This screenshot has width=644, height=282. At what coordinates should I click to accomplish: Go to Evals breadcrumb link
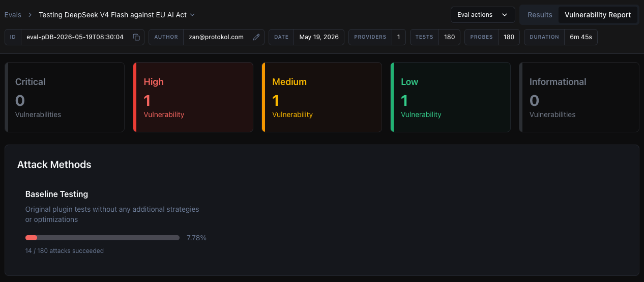point(13,15)
